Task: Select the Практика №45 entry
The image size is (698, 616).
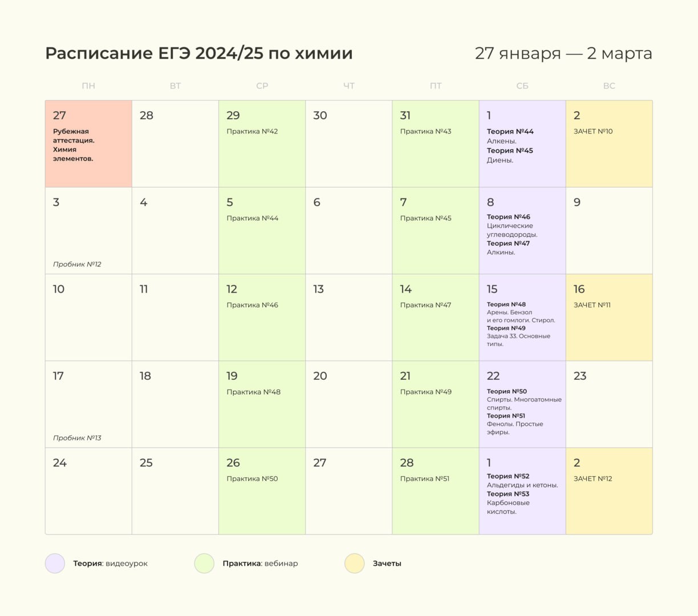Action: 425,218
